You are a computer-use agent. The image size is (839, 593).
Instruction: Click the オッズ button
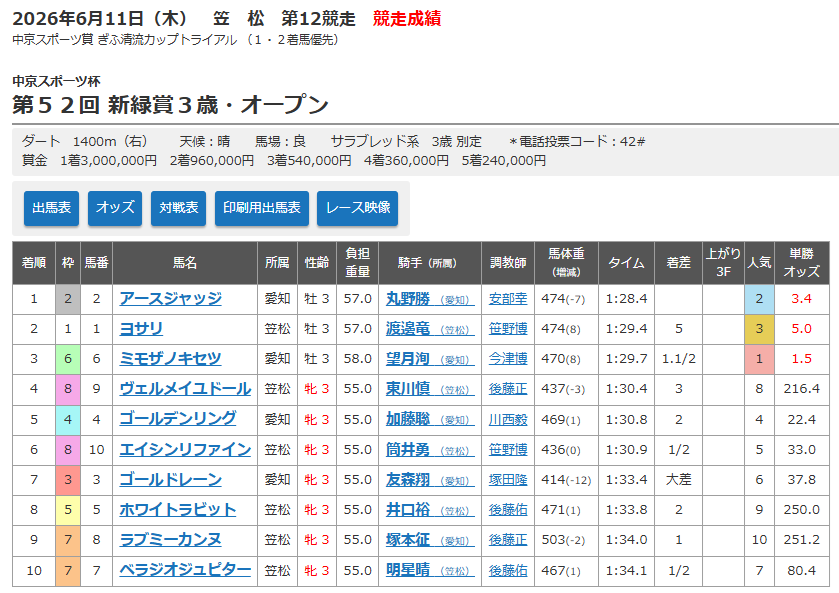pyautogui.click(x=115, y=208)
